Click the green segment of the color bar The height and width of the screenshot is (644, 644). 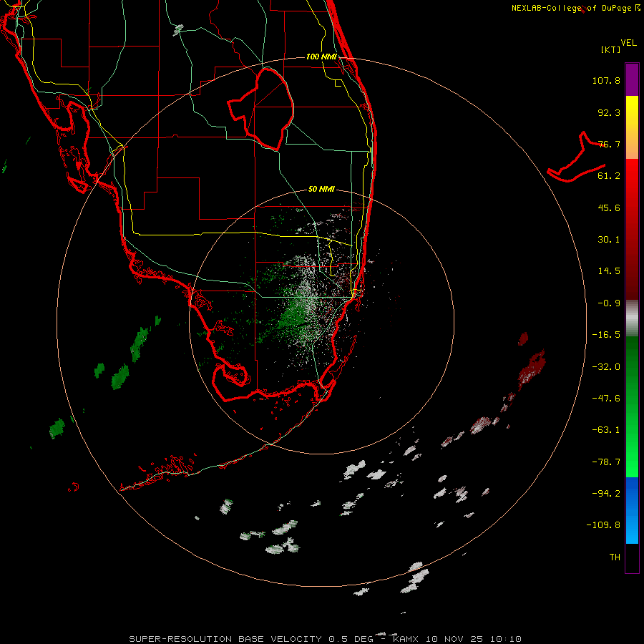point(632,406)
